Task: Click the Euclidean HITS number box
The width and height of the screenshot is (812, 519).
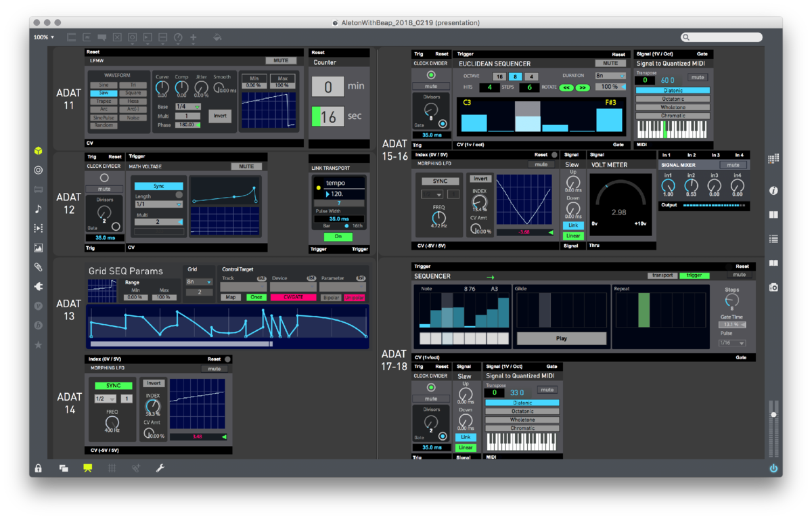Action: (x=489, y=87)
